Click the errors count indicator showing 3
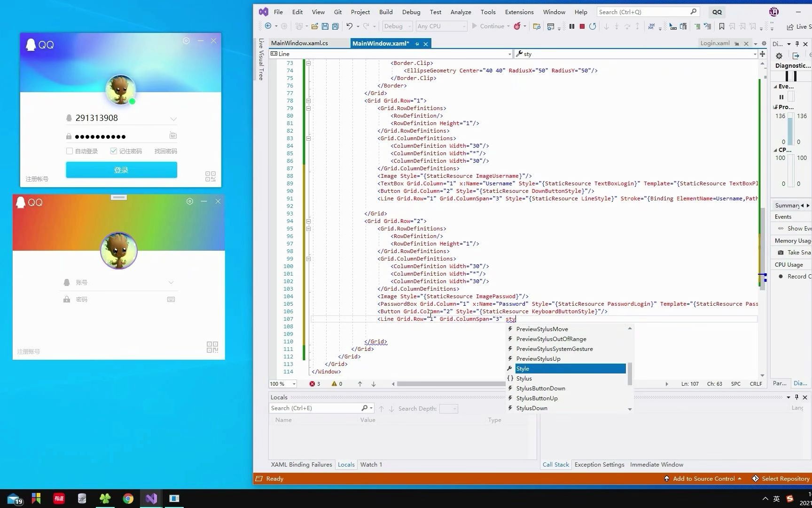This screenshot has height=508, width=812. point(315,384)
